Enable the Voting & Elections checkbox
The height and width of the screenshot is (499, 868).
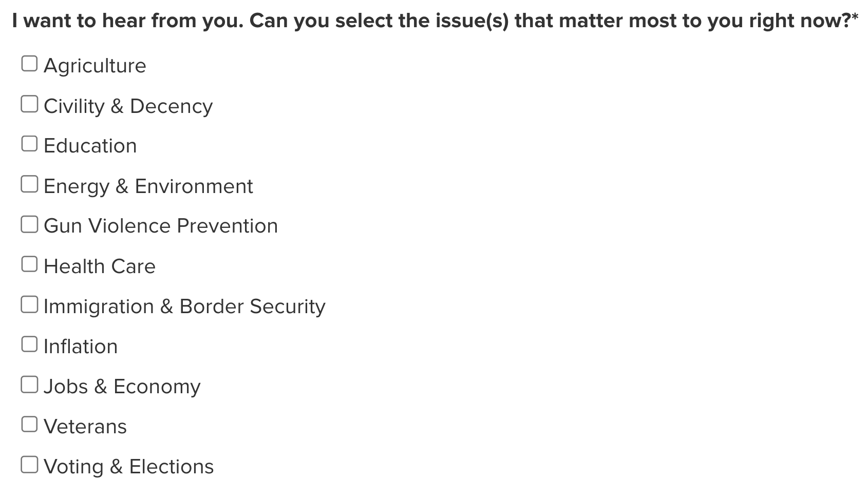pyautogui.click(x=29, y=465)
